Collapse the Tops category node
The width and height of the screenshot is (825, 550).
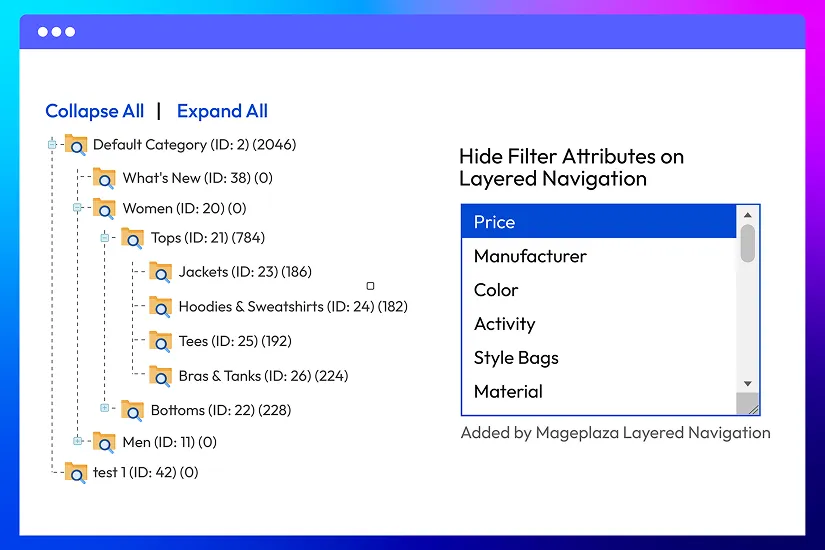104,238
